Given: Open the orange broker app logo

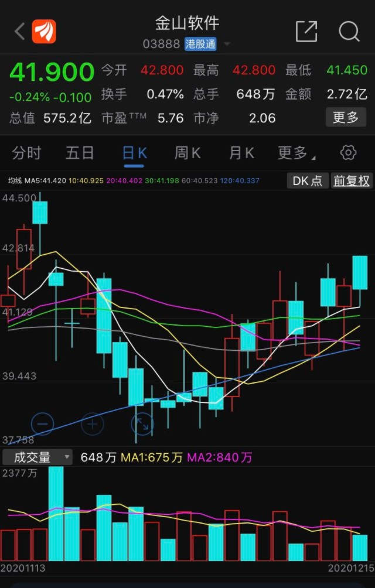Looking at the screenshot, I should [44, 31].
